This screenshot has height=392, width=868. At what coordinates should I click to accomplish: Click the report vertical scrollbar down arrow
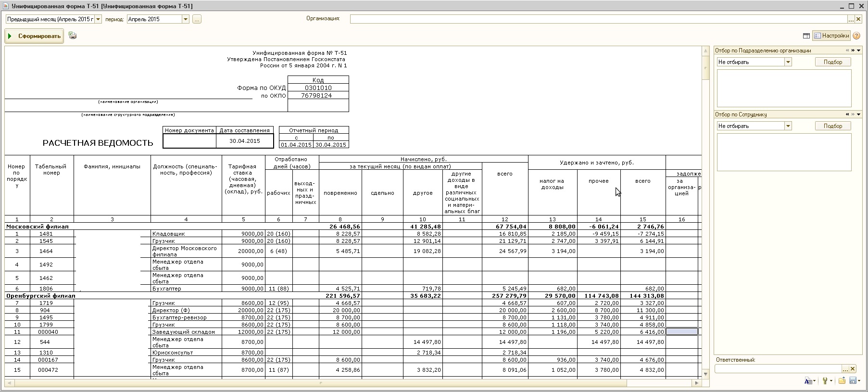point(706,374)
